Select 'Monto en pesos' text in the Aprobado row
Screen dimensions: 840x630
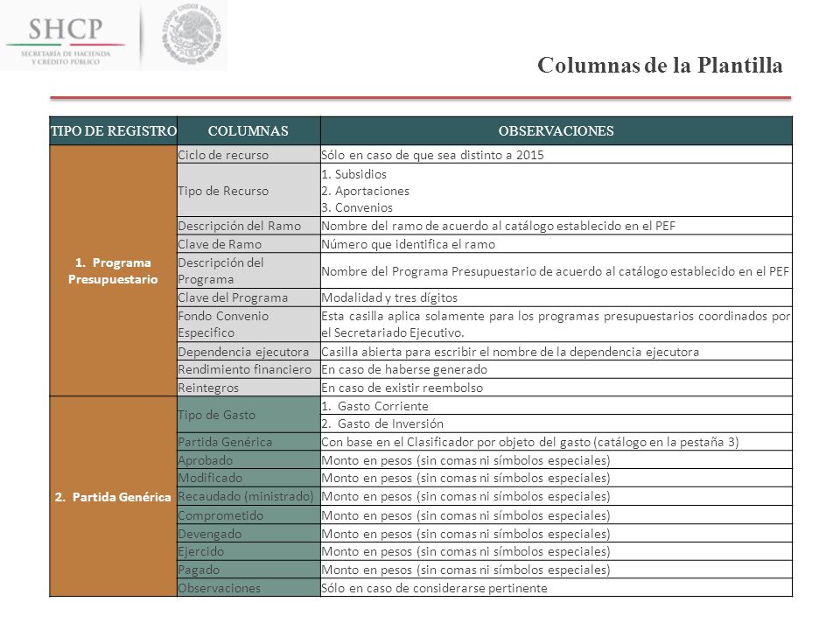tap(465, 459)
